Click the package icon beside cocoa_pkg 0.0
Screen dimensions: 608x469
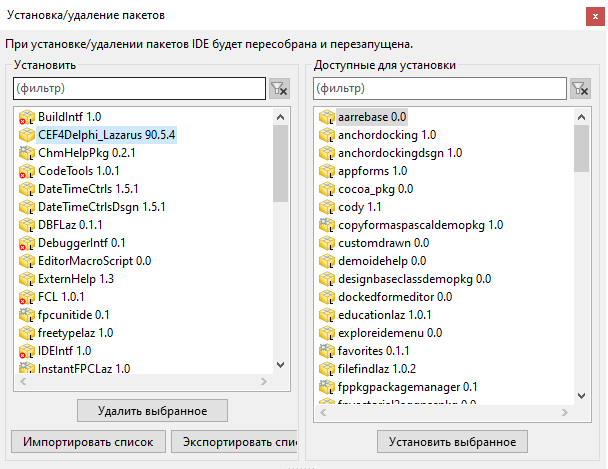(x=327, y=189)
